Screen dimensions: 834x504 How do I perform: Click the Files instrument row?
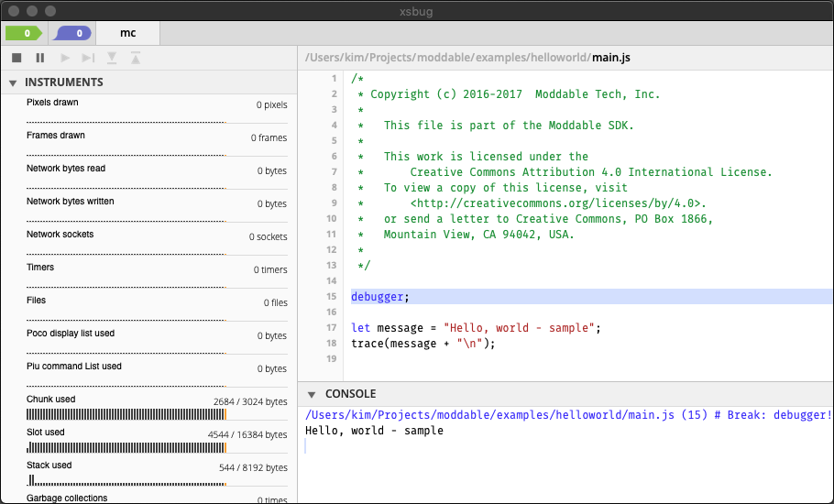coord(157,308)
